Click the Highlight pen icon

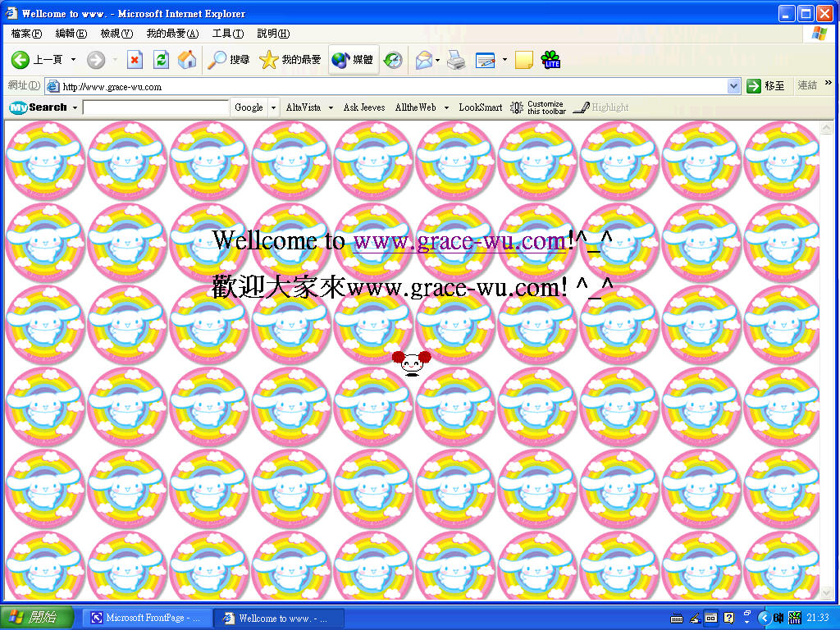tap(581, 107)
